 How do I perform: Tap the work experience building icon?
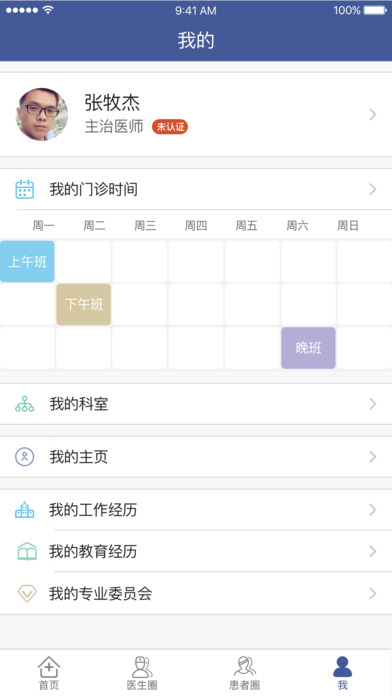pyautogui.click(x=24, y=510)
